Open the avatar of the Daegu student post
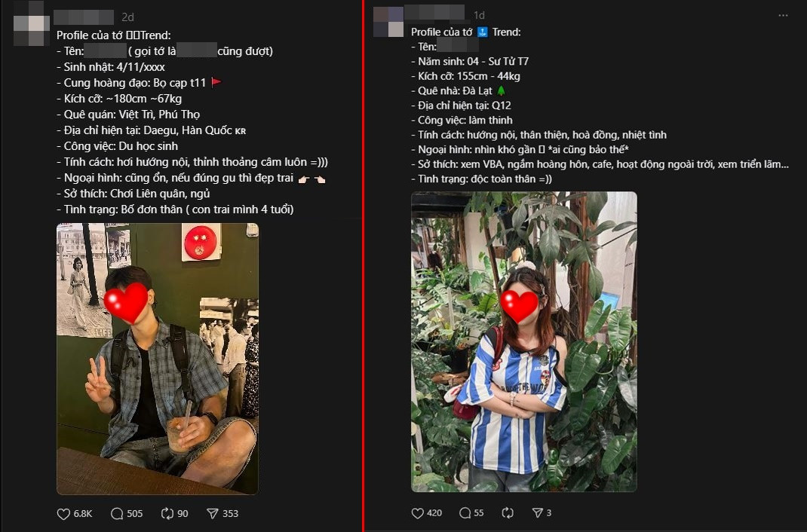Image resolution: width=807 pixels, height=532 pixels. tap(32, 28)
